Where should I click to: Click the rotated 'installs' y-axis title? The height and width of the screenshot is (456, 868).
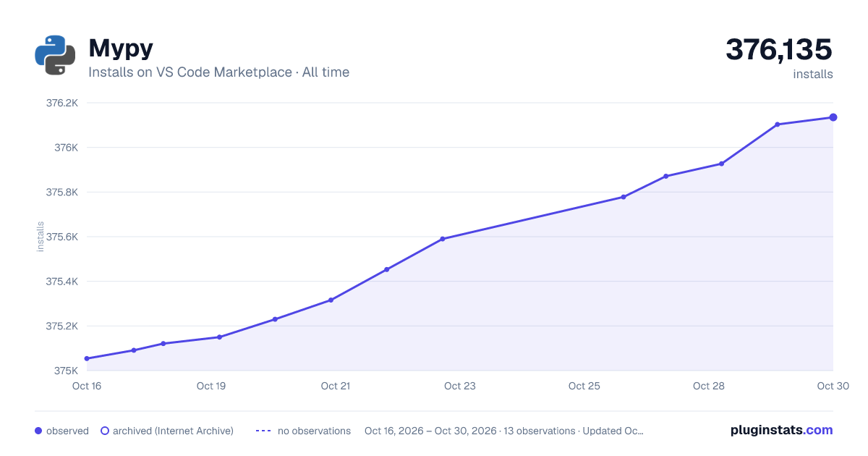coord(41,237)
